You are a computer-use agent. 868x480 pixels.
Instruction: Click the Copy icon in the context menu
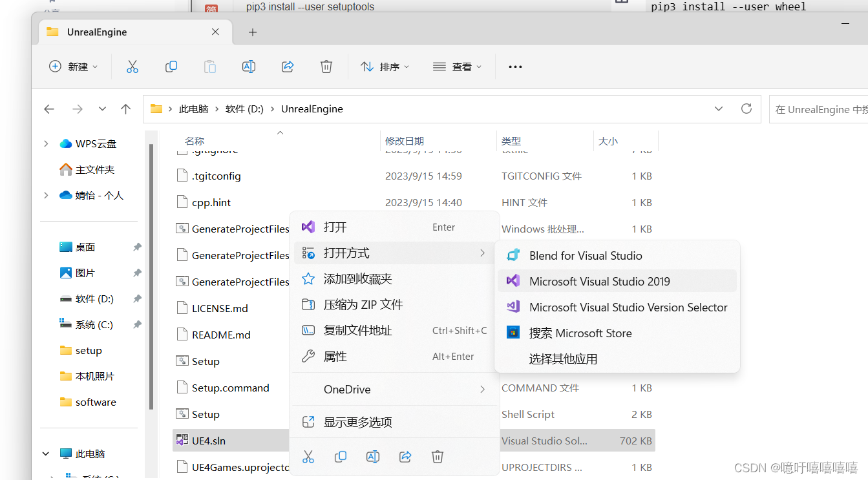point(341,457)
